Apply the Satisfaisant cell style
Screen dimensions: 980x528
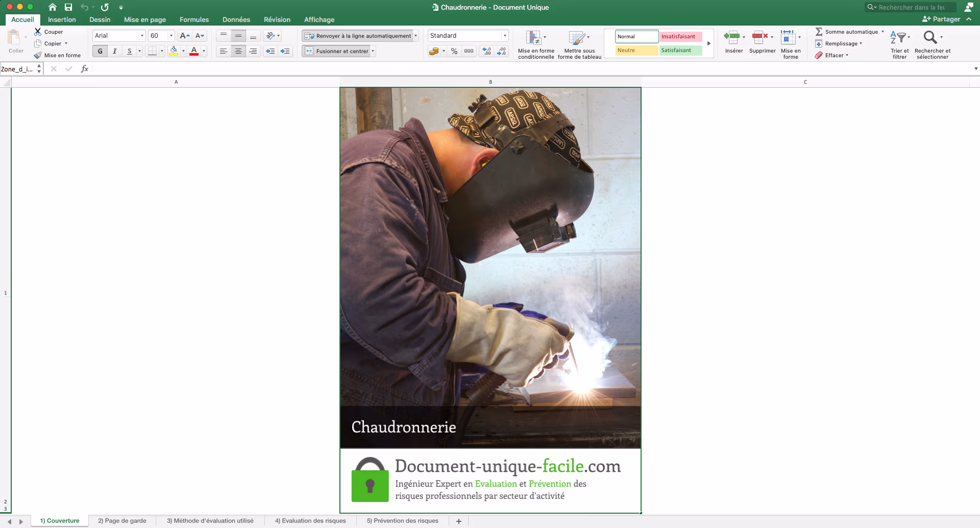680,51
